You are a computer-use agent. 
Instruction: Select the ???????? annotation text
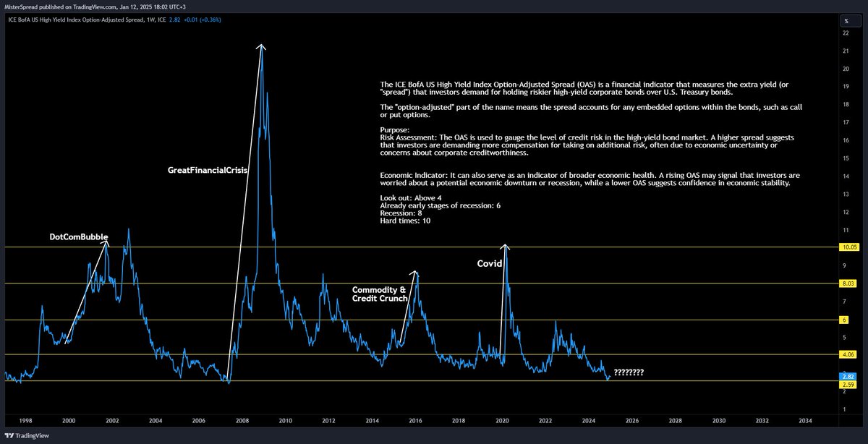(x=629, y=373)
